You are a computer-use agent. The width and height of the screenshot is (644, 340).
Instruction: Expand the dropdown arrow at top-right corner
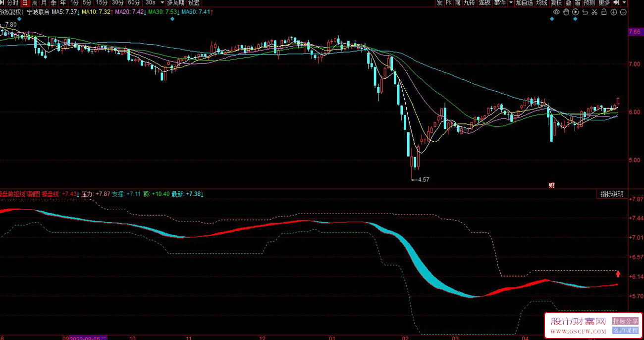point(624,2)
